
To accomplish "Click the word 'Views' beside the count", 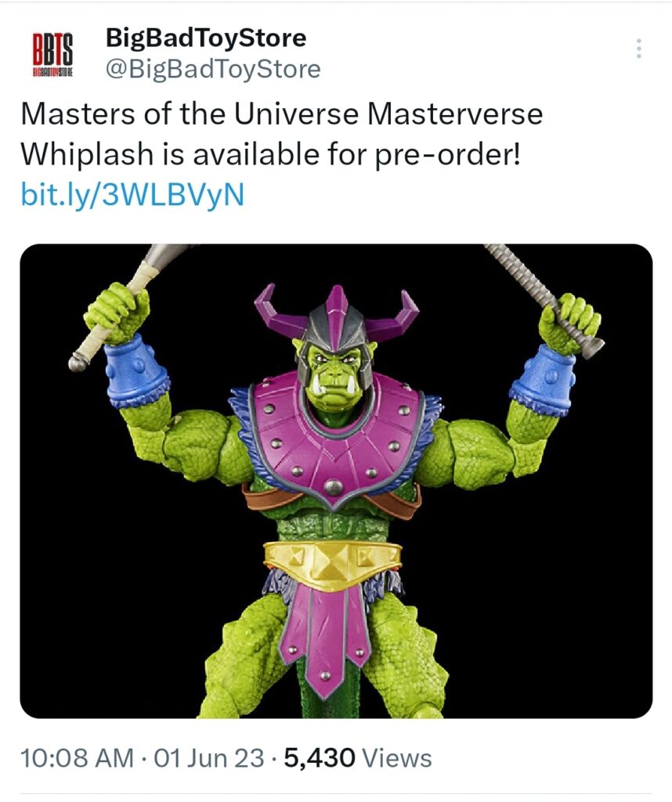I will (x=397, y=758).
